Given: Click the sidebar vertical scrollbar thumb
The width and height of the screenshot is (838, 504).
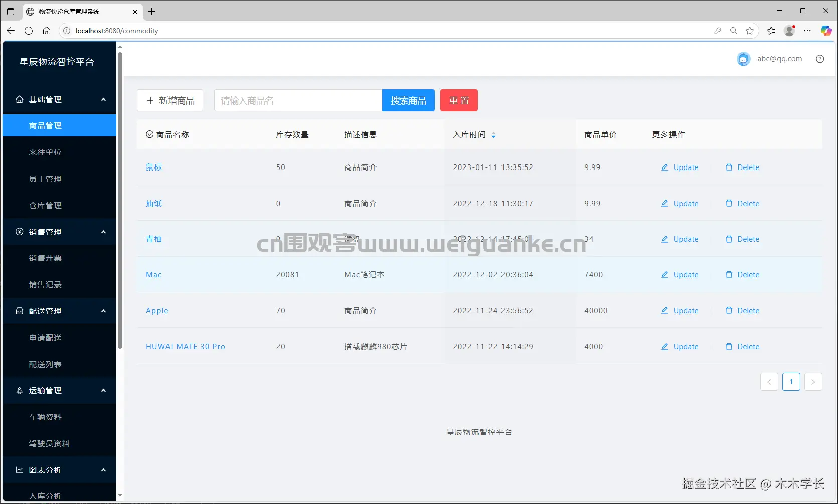Looking at the screenshot, I should (120, 200).
